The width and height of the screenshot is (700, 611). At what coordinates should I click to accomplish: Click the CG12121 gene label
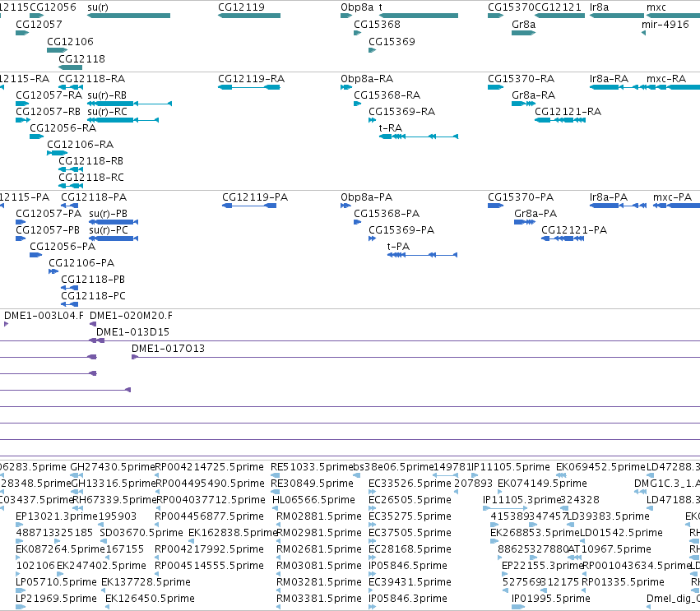click(558, 7)
